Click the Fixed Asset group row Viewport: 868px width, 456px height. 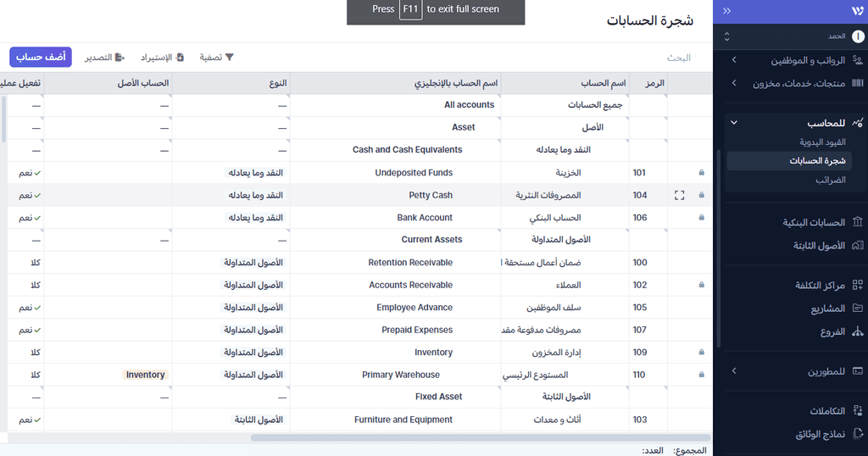(359, 397)
